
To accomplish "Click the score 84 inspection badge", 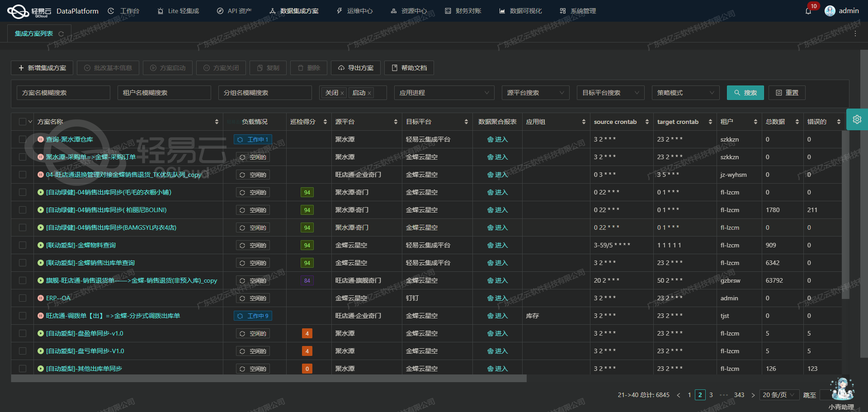I will click(x=307, y=280).
